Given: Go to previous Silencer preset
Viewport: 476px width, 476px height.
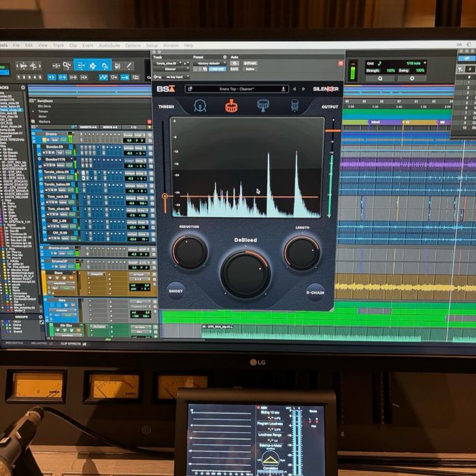Looking at the screenshot, I should (x=294, y=89).
